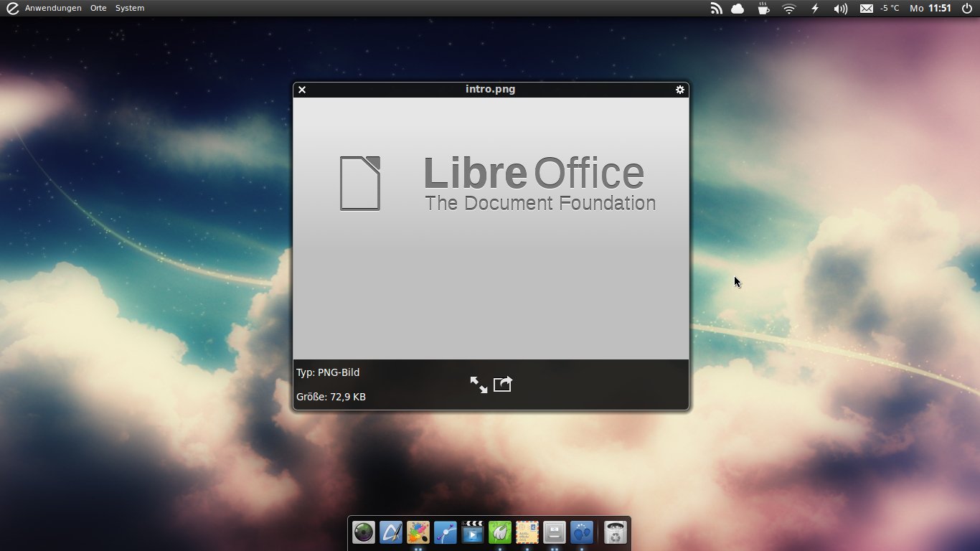Open the Orte menu
Image resolution: width=980 pixels, height=551 pixels.
[x=98, y=8]
